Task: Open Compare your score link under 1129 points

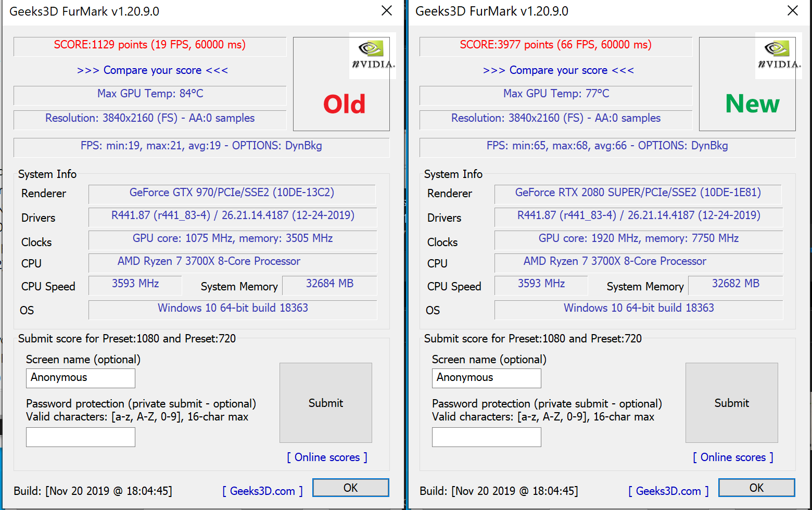Action: pyautogui.click(x=152, y=70)
